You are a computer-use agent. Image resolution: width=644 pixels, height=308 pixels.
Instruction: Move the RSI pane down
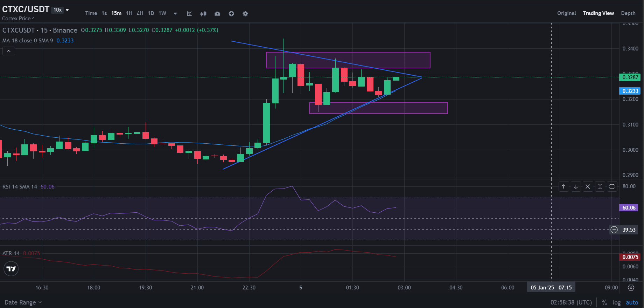(x=576, y=186)
